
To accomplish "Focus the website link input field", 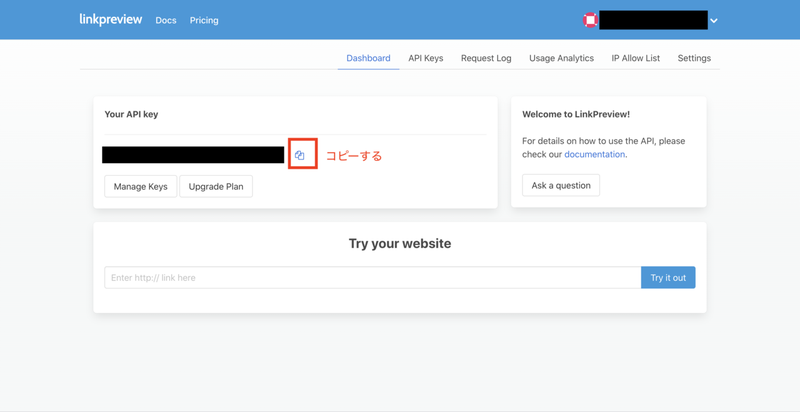I will click(x=372, y=277).
